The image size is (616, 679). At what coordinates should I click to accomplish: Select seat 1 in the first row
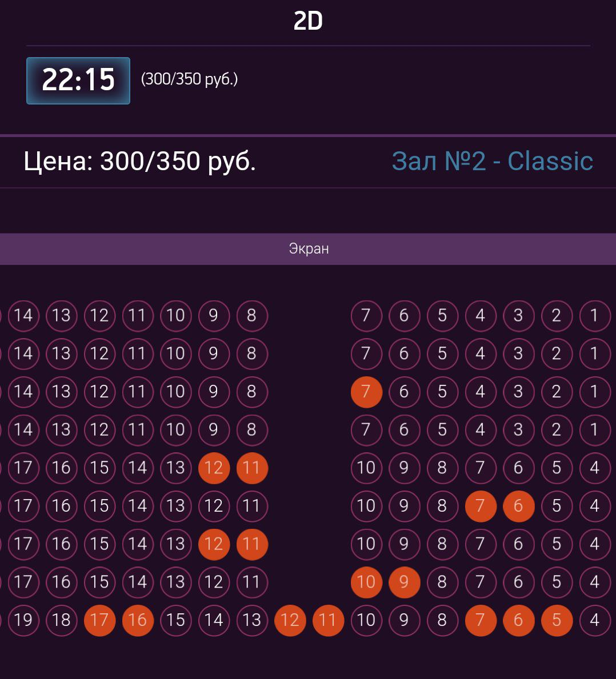595,316
